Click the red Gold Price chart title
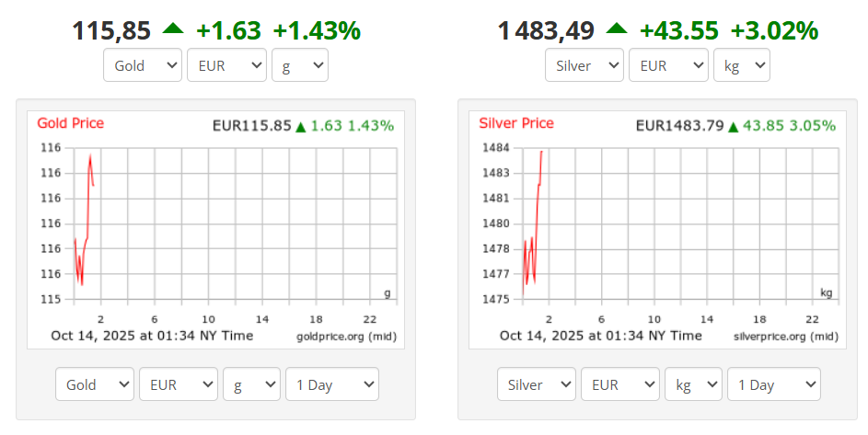This screenshot has height=435, width=868. pos(71,123)
